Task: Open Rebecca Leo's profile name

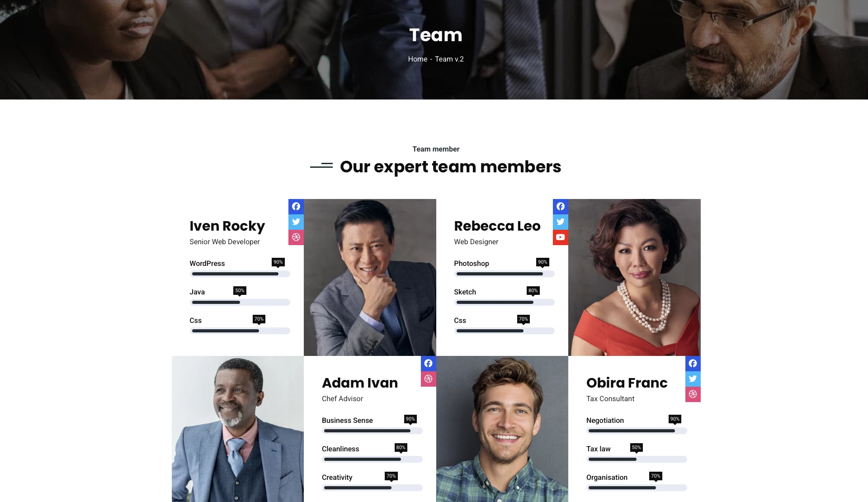Action: coord(497,226)
